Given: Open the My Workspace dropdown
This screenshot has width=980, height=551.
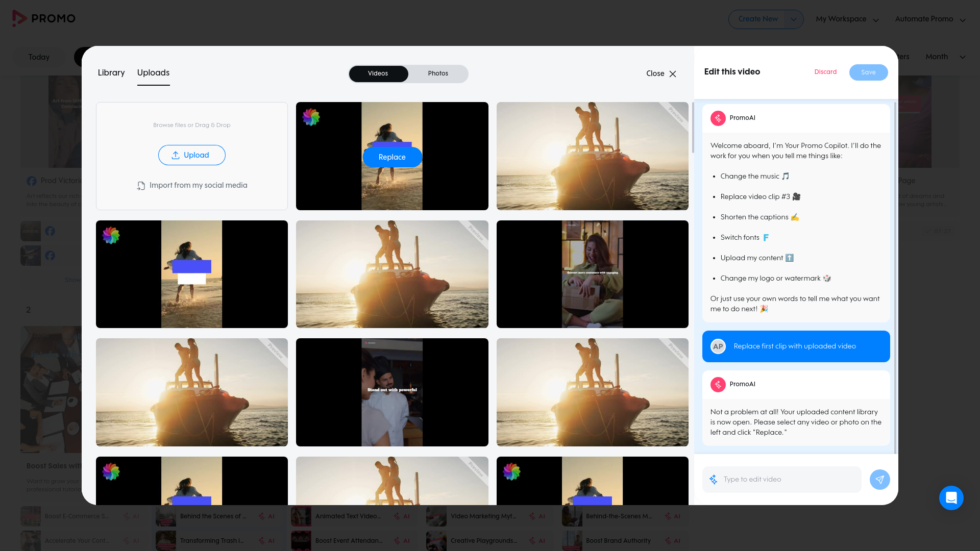Looking at the screenshot, I should pos(847,19).
